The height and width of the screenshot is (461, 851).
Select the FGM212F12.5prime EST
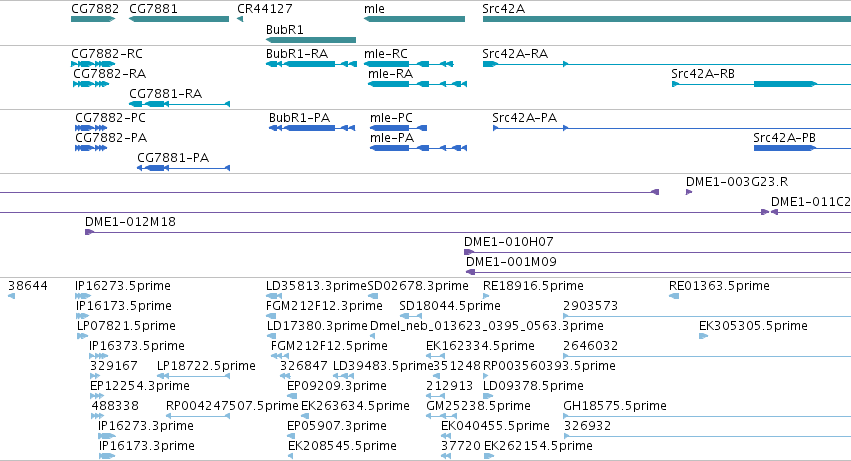coord(280,356)
